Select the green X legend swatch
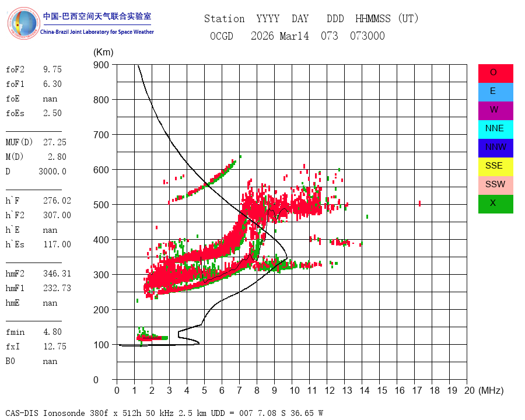Screen dimensions: 525x420 click(x=495, y=204)
